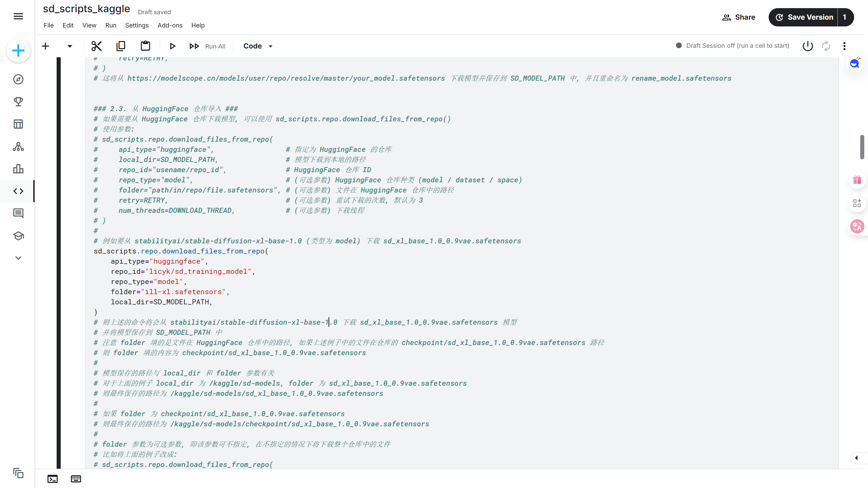The image size is (868, 488).
Task: Open the Datasets table icon in sidebar
Action: 18,124
